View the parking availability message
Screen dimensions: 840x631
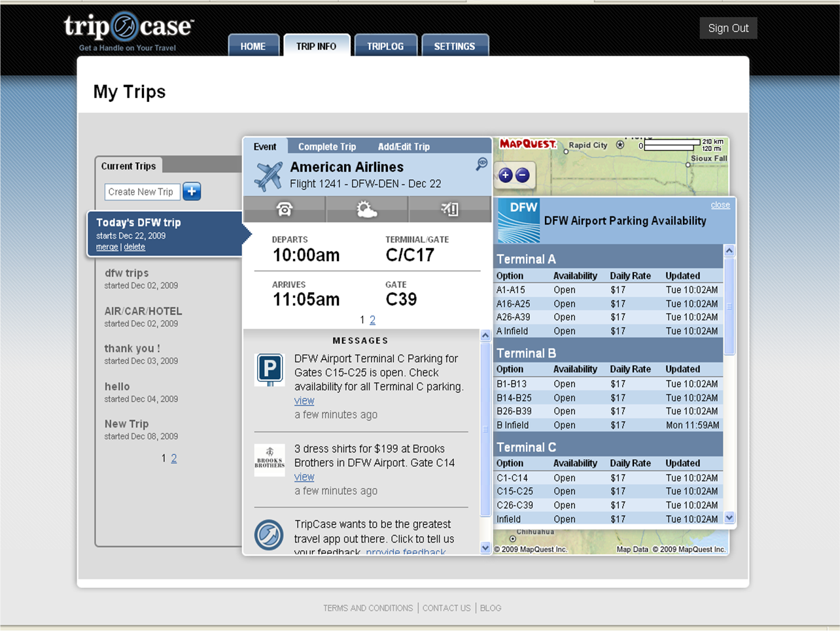click(304, 401)
